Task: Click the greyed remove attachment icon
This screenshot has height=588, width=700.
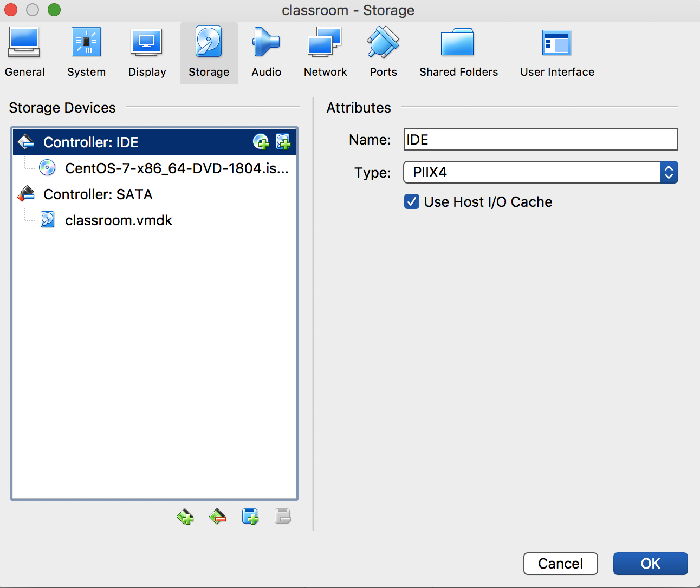Action: coord(283,517)
